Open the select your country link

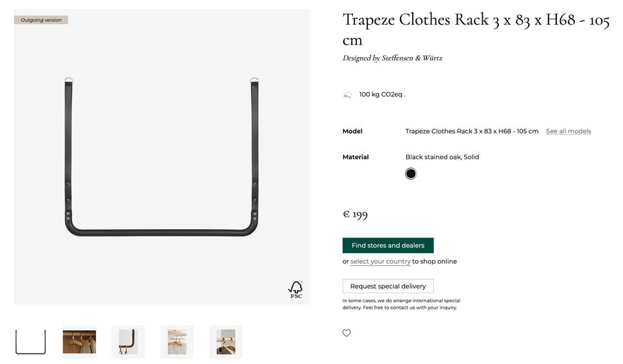click(380, 261)
